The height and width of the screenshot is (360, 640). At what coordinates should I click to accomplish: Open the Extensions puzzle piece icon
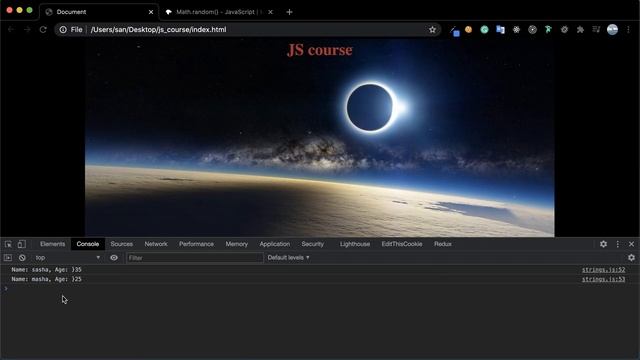point(580,29)
